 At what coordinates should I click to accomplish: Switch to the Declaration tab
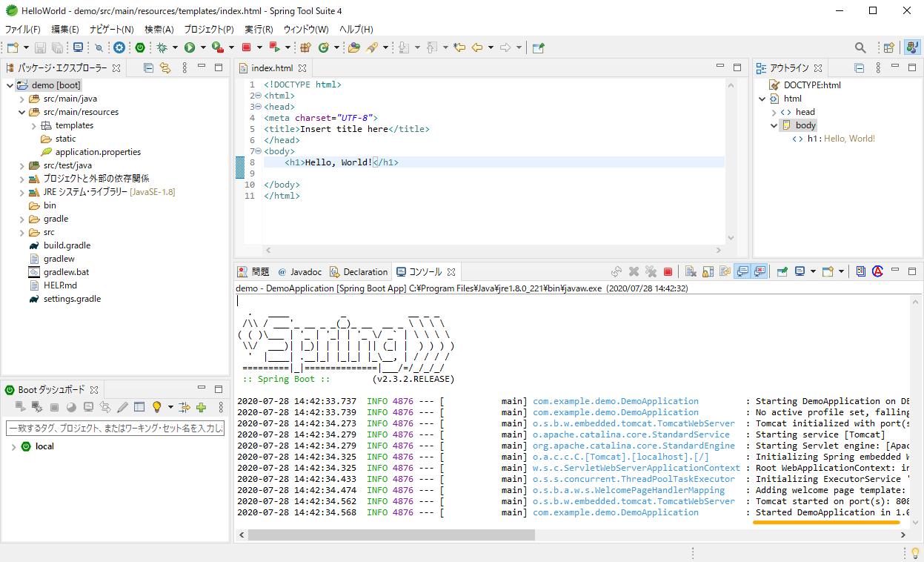coord(359,272)
